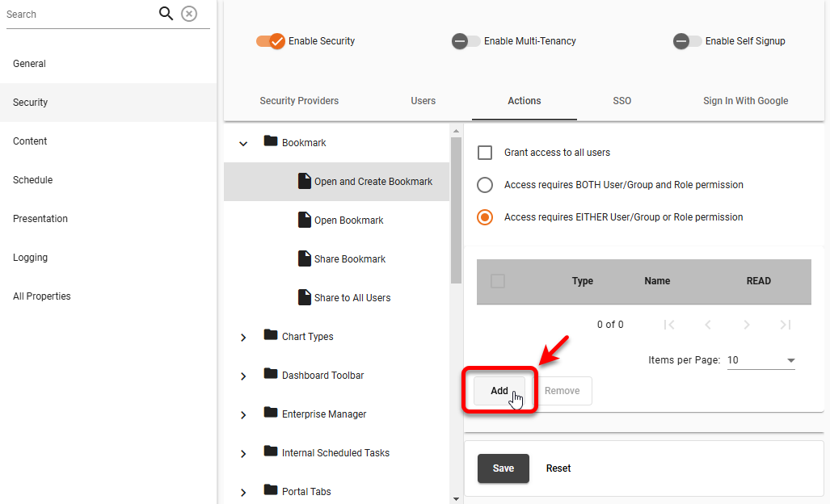Screen dimensions: 830x504
Task: Jump to the last page with pagination icon
Action: tap(785, 324)
